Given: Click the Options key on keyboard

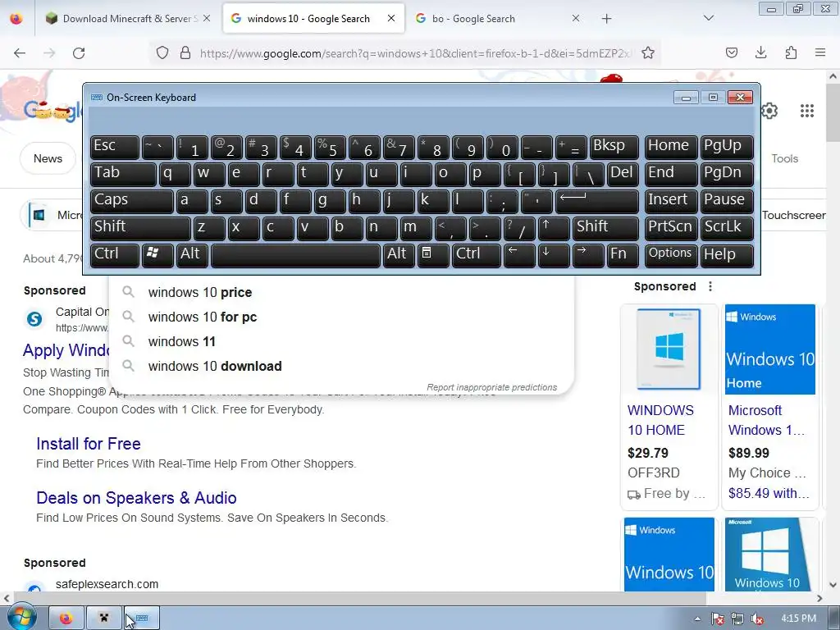Looking at the screenshot, I should click(x=671, y=254).
